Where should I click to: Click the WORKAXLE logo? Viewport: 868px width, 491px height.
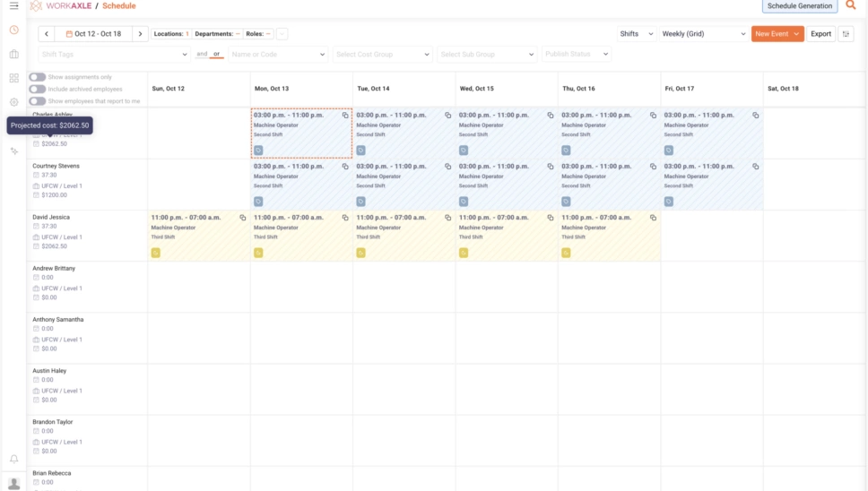click(60, 5)
